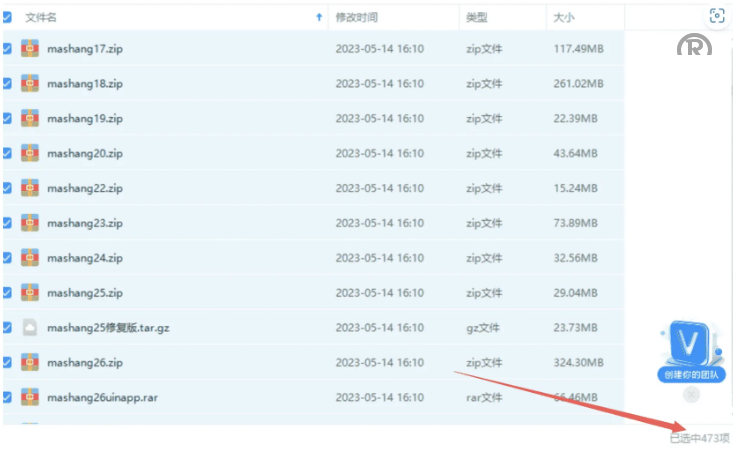The height and width of the screenshot is (450, 733).
Task: Click the mashang25修复版.tar.gz file icon
Action: (x=30, y=328)
